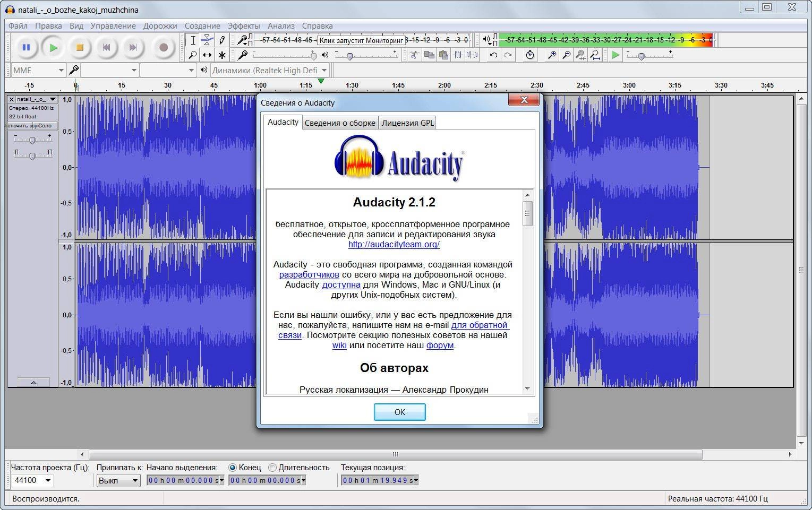Viewport: 812px width, 510px height.
Task: Click the wiki link
Action: pos(339,345)
